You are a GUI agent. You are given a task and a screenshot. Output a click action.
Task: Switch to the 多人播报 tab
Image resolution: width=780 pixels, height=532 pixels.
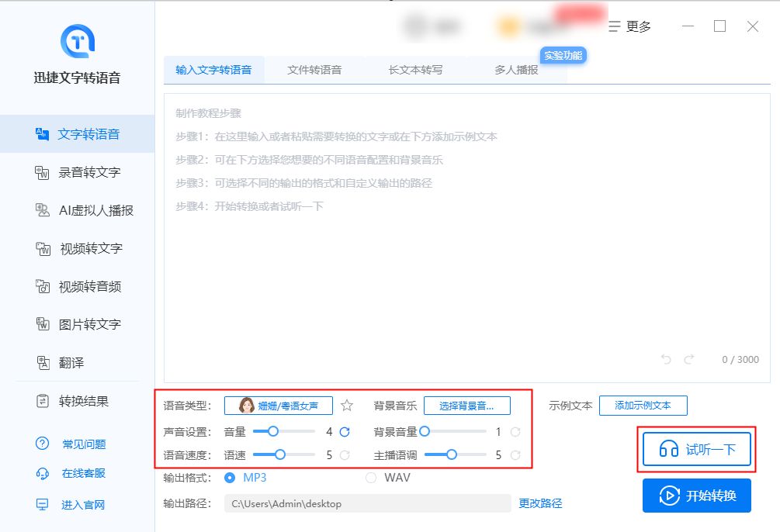[516, 70]
